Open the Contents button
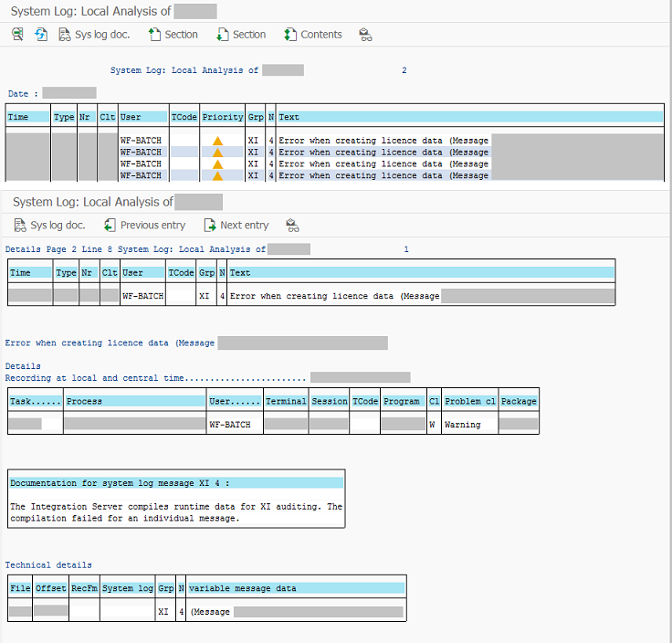 click(x=313, y=35)
